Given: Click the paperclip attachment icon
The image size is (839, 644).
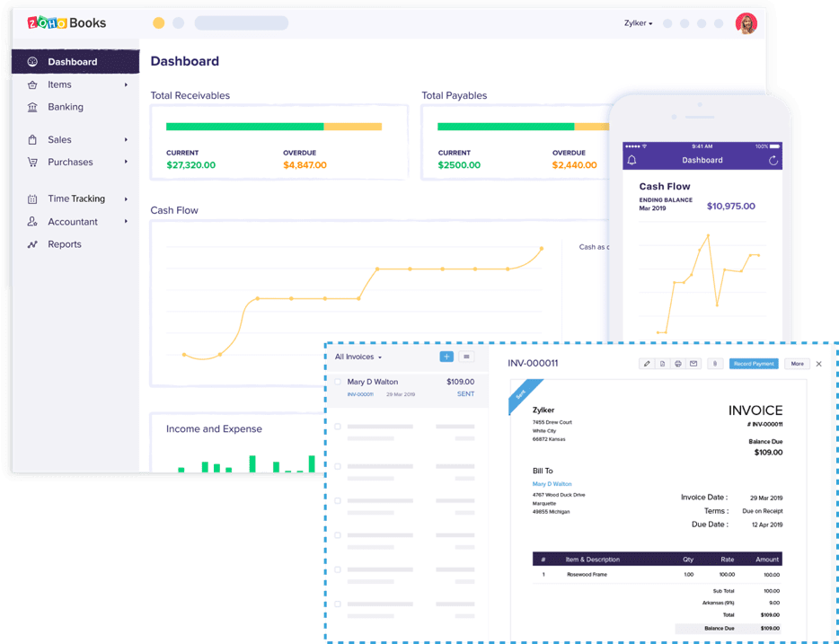Looking at the screenshot, I should 715,364.
